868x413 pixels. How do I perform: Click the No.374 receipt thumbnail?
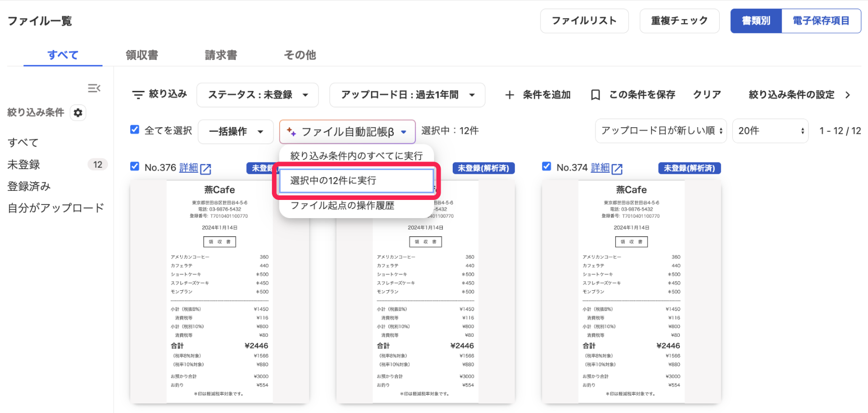pyautogui.click(x=631, y=292)
